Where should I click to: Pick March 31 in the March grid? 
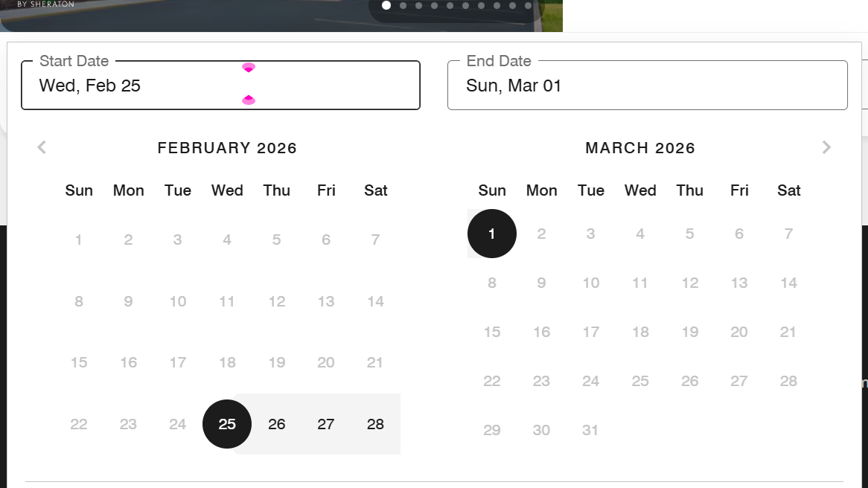(x=590, y=430)
